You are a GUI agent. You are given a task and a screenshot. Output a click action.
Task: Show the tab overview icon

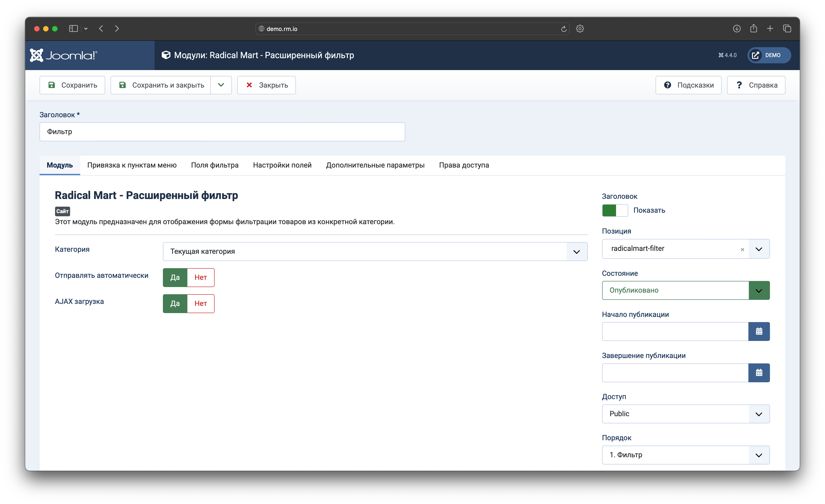(x=787, y=29)
